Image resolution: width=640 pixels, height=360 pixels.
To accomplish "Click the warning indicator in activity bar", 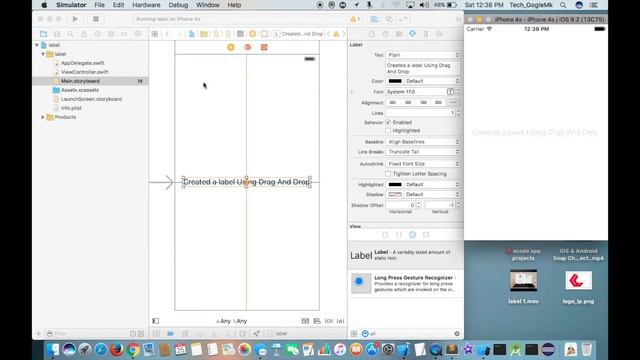I will tap(355, 19).
